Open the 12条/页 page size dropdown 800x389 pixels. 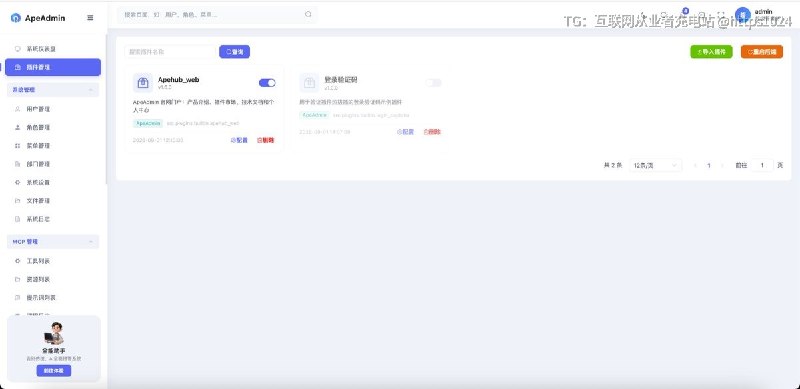tap(655, 165)
